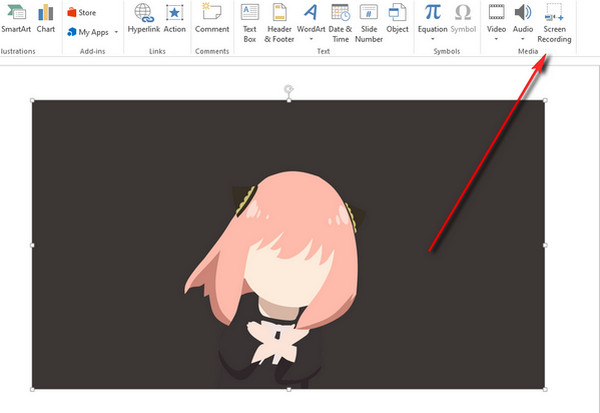Click the WordArt icon
This screenshot has width=600, height=413.
pyautogui.click(x=311, y=12)
